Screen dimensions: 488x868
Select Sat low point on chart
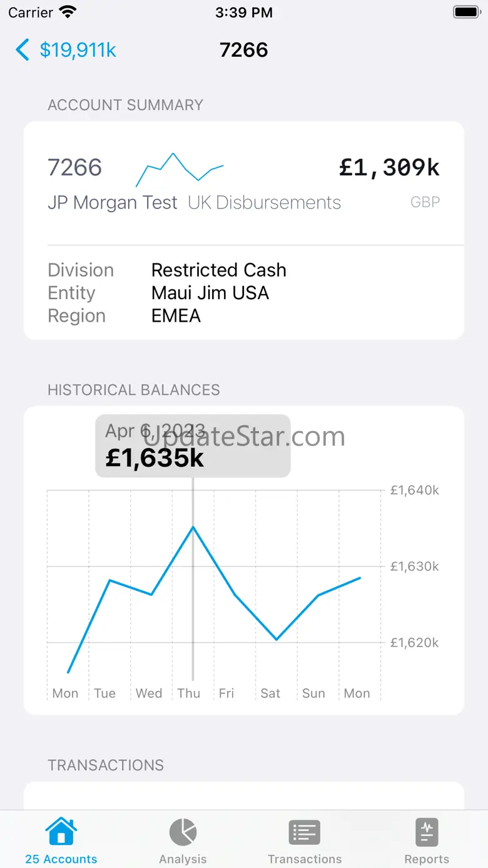[x=277, y=640]
